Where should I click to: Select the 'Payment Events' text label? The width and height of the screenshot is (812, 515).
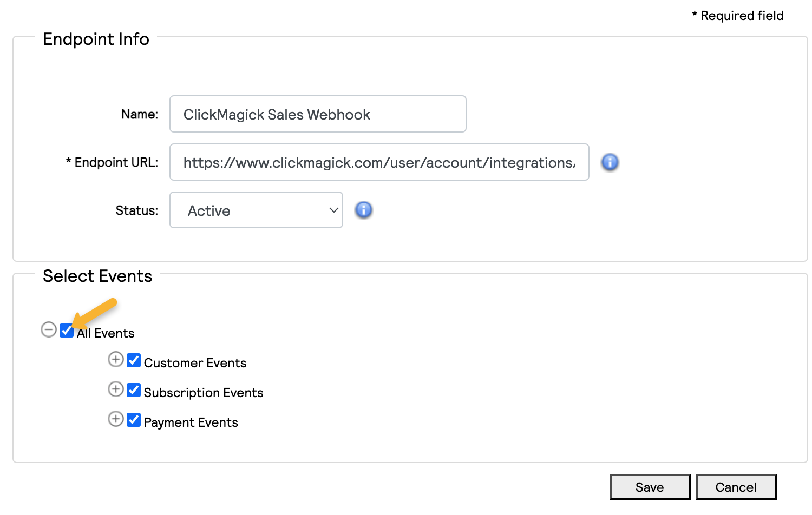coord(191,422)
